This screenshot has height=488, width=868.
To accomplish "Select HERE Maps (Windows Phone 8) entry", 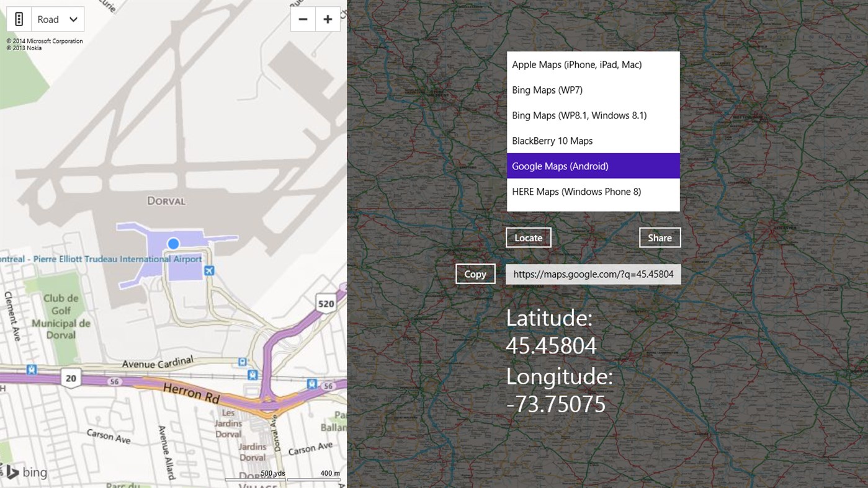I will [x=576, y=192].
